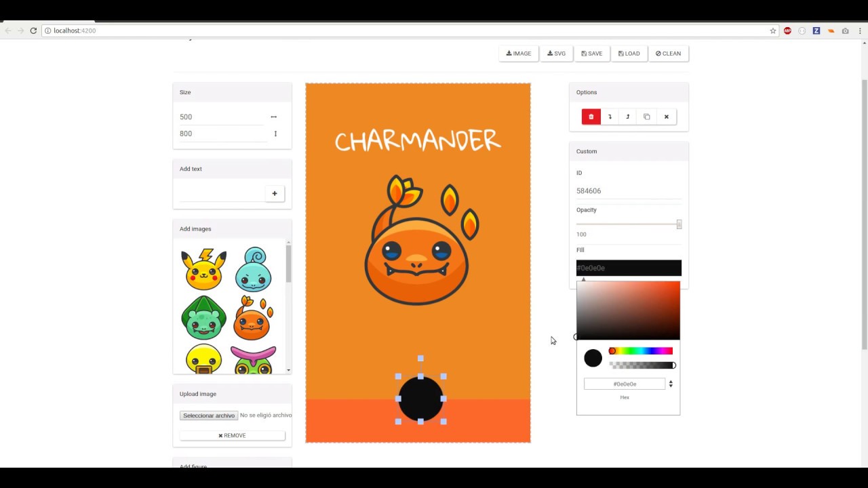Click the alpha transparency slider
Viewport: 868px width, 488px height.
coord(641,365)
